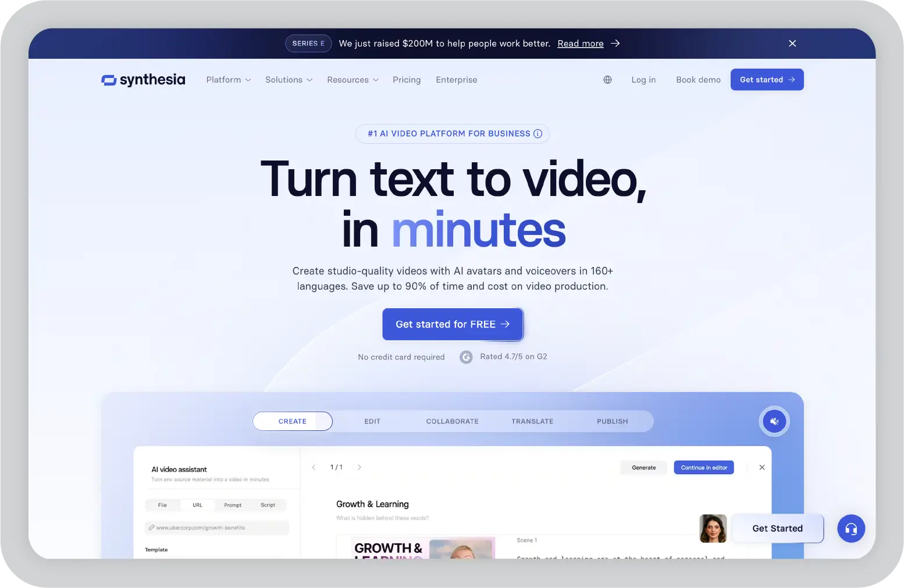
Task: Click the #1 AI VIDEO PLATFORM FOR BUSINESS badge
Action: coord(453,134)
